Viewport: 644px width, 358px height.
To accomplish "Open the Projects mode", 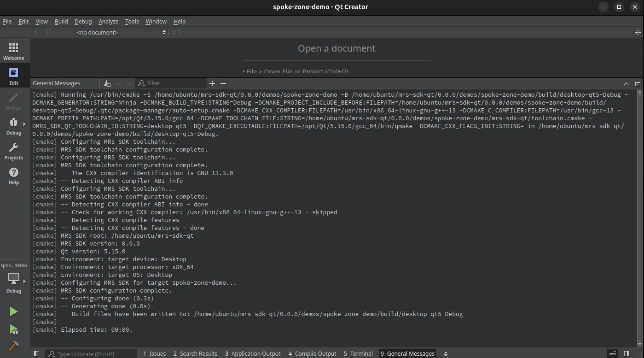I will click(x=14, y=151).
